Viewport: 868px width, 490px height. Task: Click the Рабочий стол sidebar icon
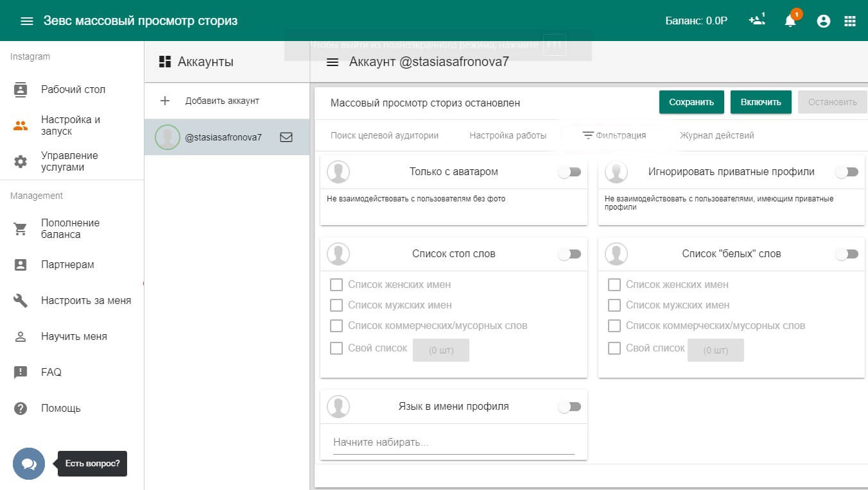coord(21,90)
